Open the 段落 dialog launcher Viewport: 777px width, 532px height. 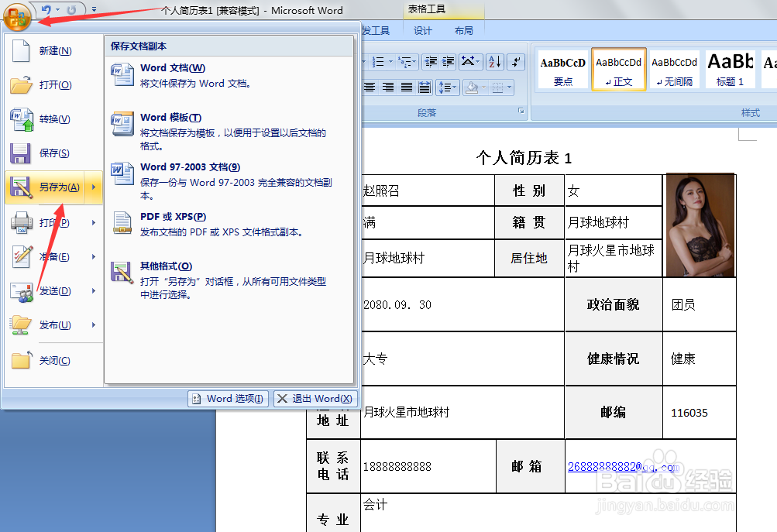click(x=521, y=111)
